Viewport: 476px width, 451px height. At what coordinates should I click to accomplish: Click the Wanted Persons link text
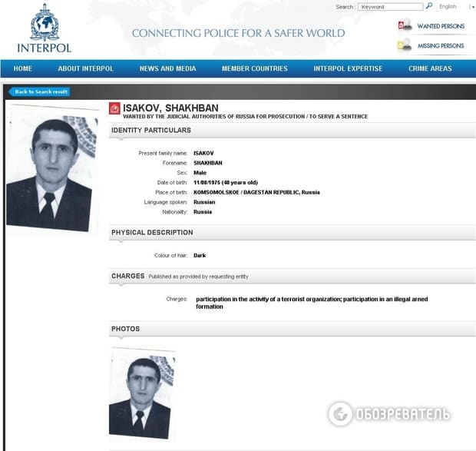pyautogui.click(x=441, y=26)
